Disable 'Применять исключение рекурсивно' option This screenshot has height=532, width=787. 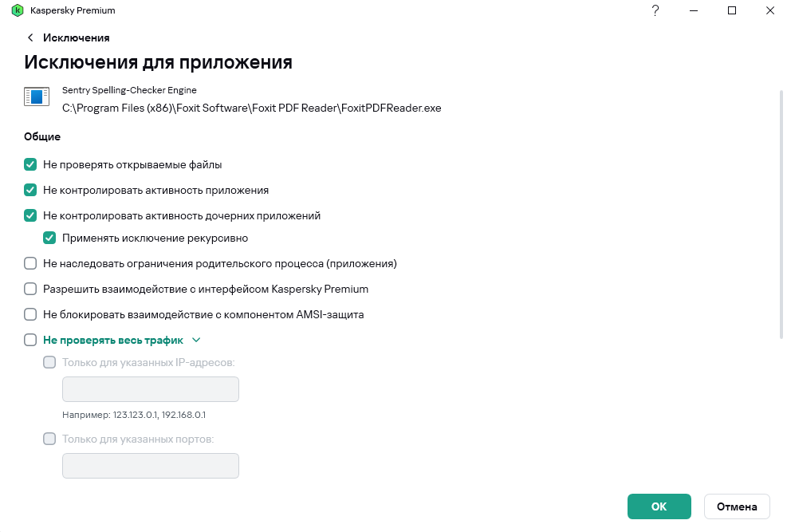(x=49, y=238)
